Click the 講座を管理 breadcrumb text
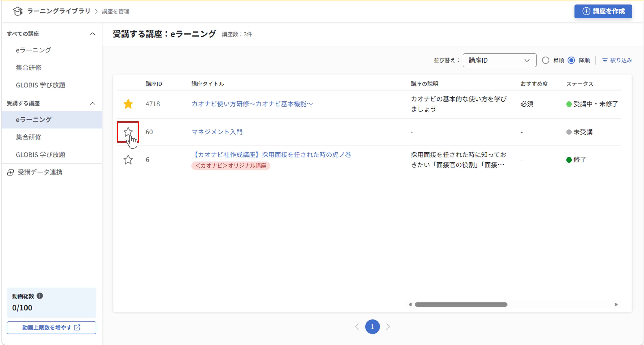The height and width of the screenshot is (345, 644). pos(115,11)
